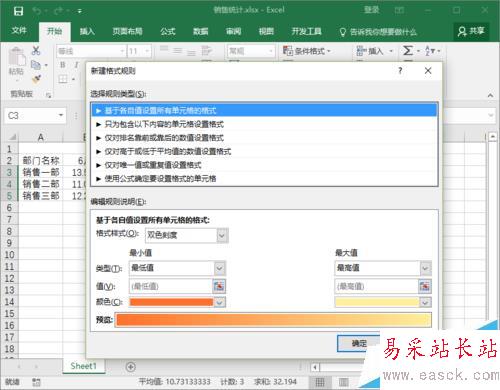Viewport: 500px width, 390px height.
Task: Open the maximum color dropdown arrow
Action: [x=425, y=302]
